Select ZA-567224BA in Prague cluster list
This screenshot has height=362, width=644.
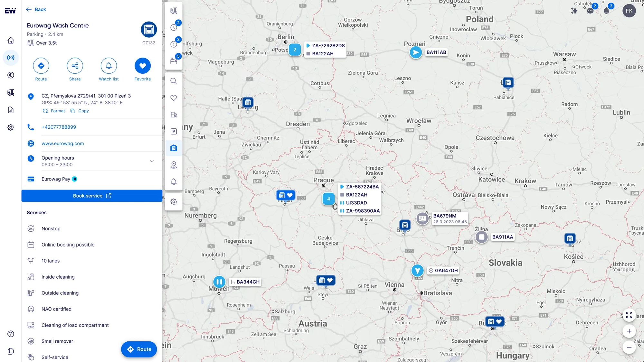click(x=360, y=187)
